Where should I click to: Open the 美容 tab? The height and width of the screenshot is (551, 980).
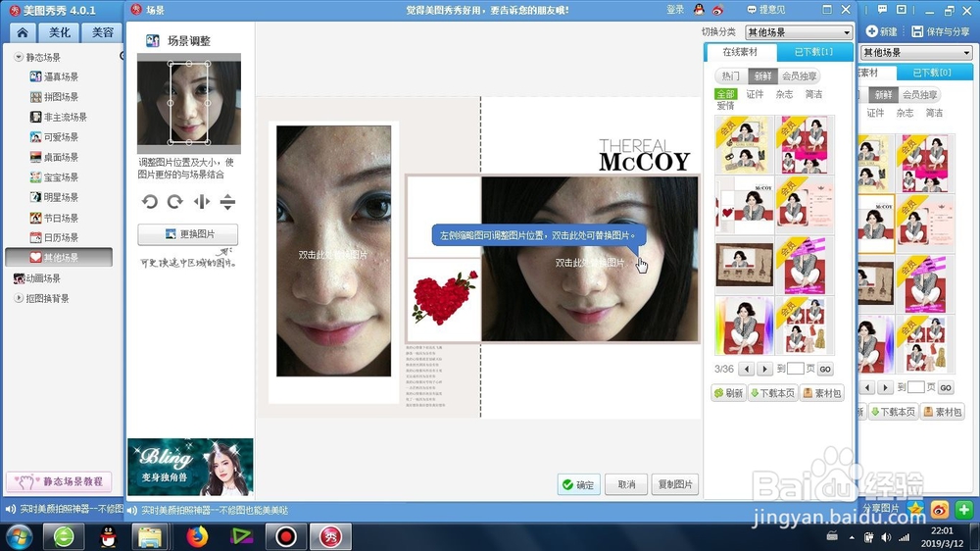[x=103, y=32]
